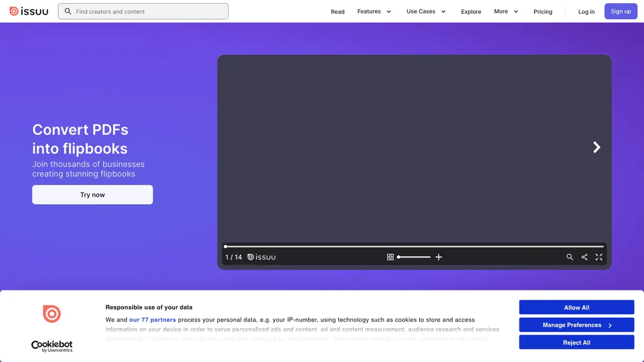644x362 pixels.
Task: Click the 'Convert PDFs into flipbooks' heading
Action: (x=80, y=139)
